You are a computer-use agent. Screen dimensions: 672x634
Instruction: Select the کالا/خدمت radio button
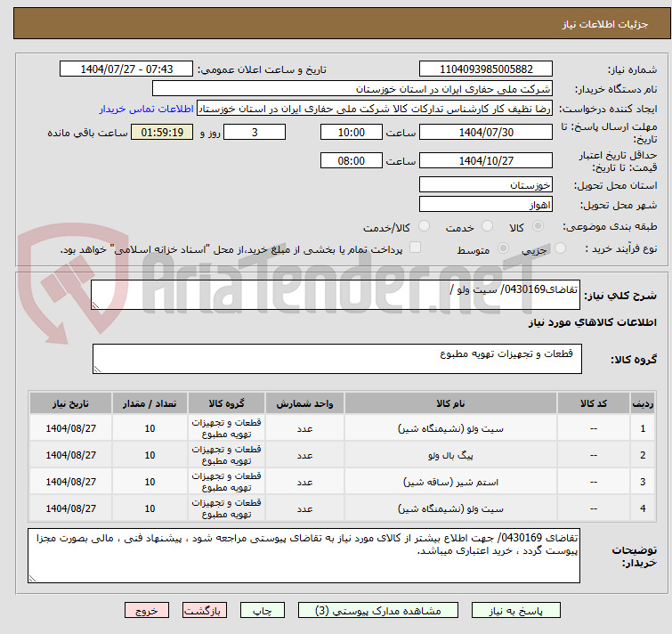coord(424,226)
